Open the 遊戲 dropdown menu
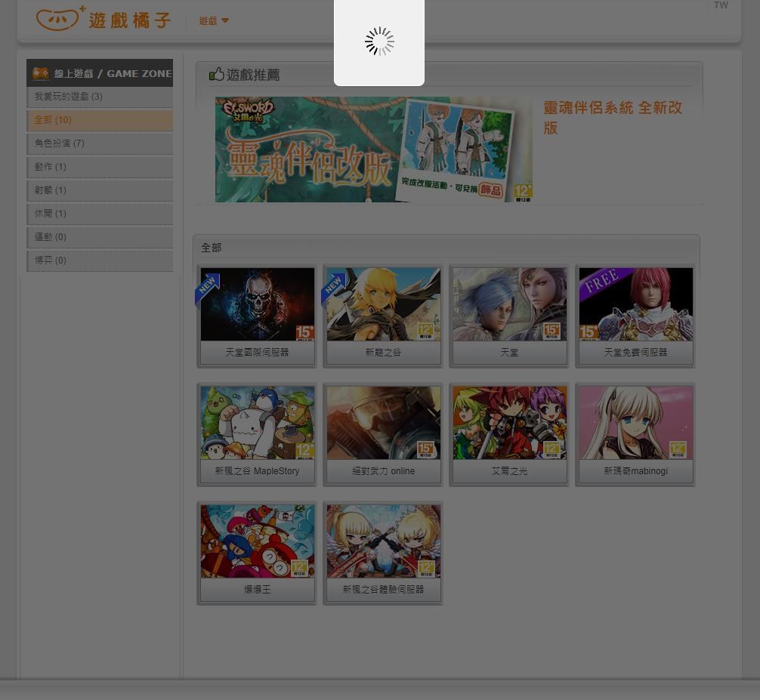 [213, 20]
